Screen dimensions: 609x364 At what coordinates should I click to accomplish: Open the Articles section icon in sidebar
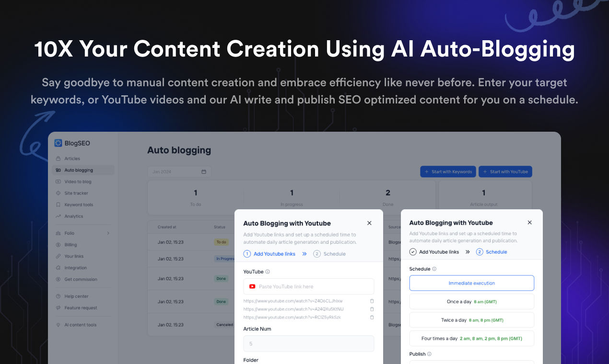click(x=59, y=158)
